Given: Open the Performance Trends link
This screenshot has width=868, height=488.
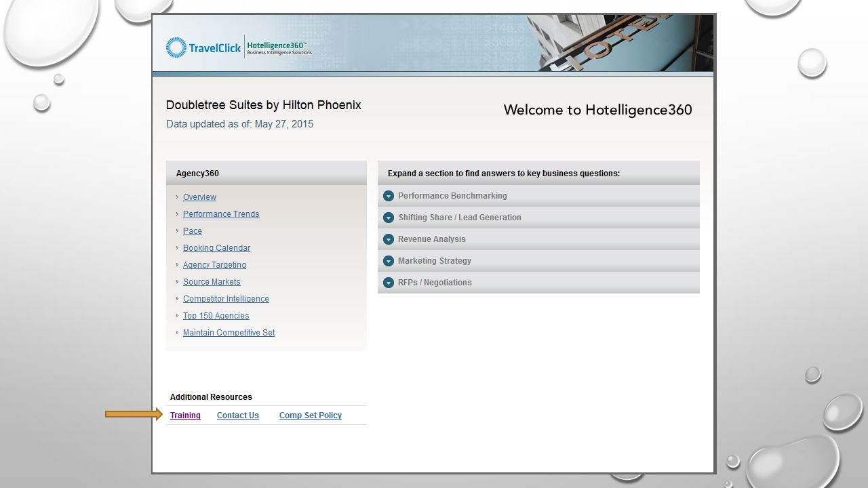Looking at the screenshot, I should [x=221, y=214].
